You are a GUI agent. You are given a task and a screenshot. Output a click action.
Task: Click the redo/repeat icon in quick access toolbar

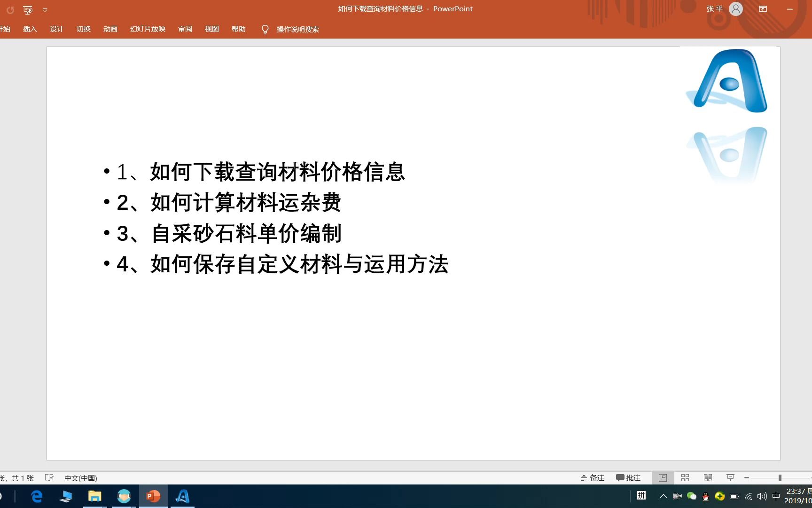(x=10, y=9)
